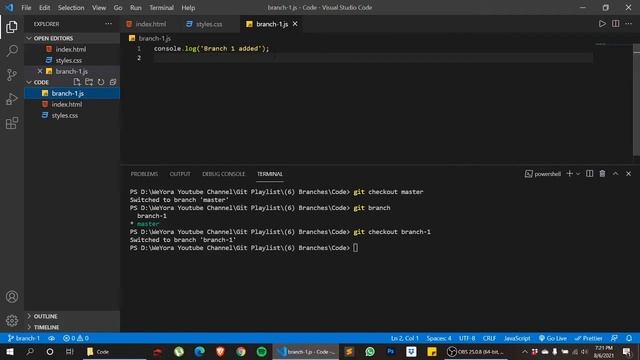Image resolution: width=640 pixels, height=360 pixels.
Task: Switch to the DEBUG CONSOLE tab
Action: click(x=223, y=174)
